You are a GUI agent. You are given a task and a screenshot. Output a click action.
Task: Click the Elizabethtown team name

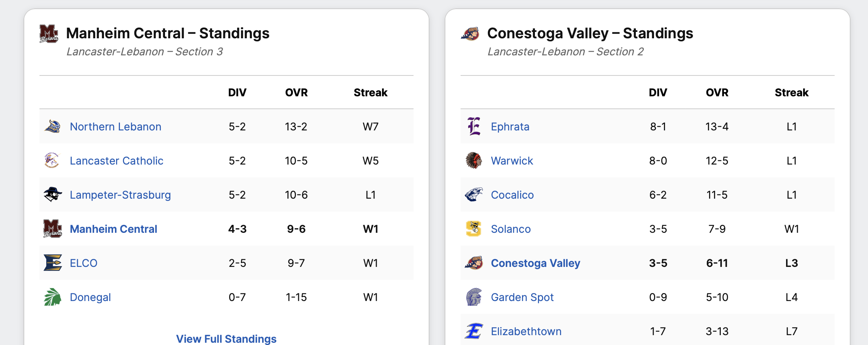coord(526,331)
